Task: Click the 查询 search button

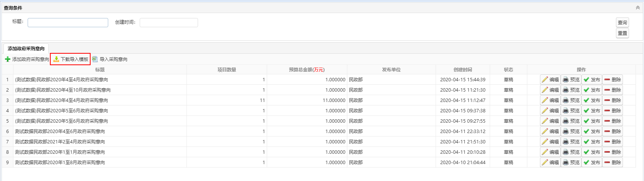Action: tap(622, 23)
